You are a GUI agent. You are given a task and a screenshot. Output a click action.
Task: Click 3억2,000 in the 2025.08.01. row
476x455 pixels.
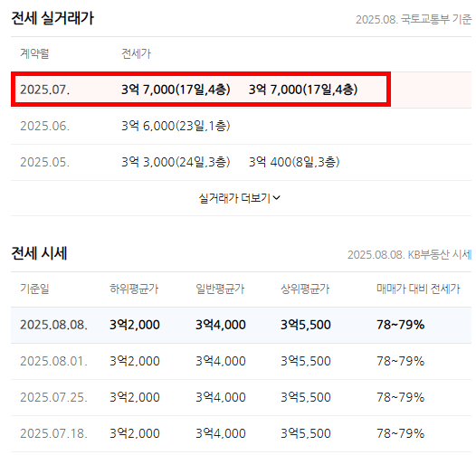click(x=135, y=361)
